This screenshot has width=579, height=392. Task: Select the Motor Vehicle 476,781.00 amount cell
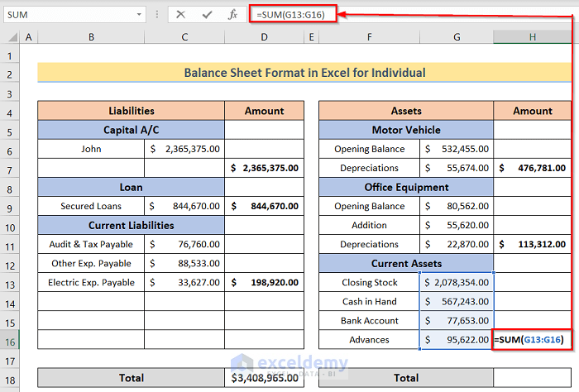(532, 168)
